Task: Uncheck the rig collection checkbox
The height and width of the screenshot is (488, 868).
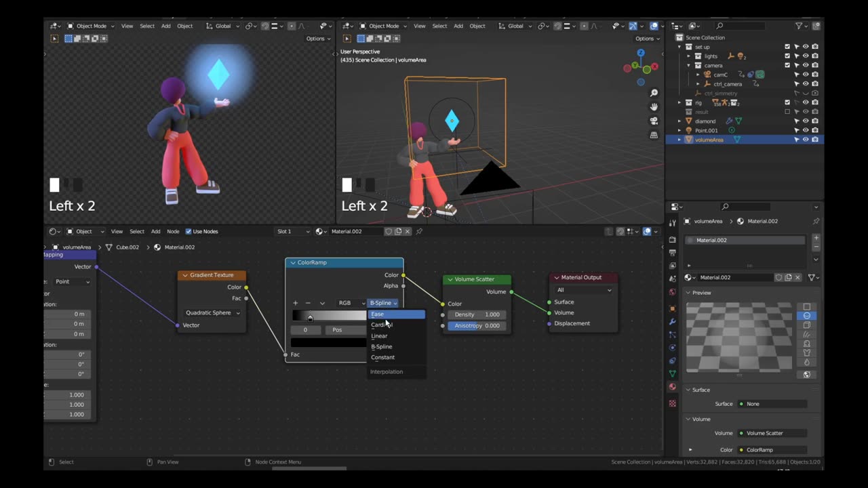Action: pos(787,102)
